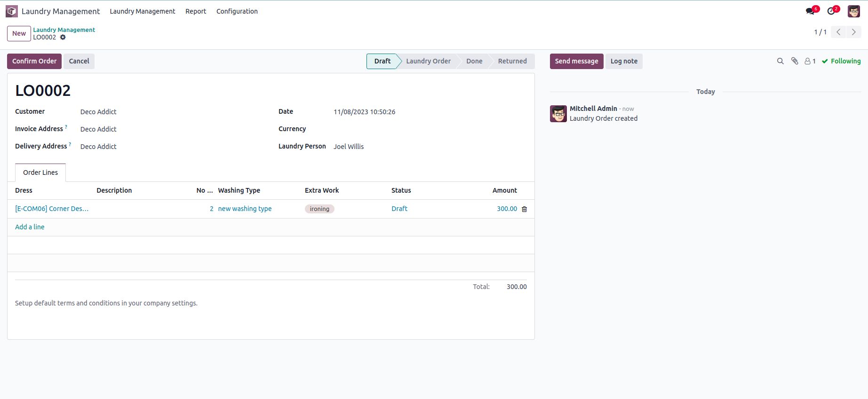The width and height of the screenshot is (868, 399).
Task: Show followers list icon
Action: click(x=810, y=61)
